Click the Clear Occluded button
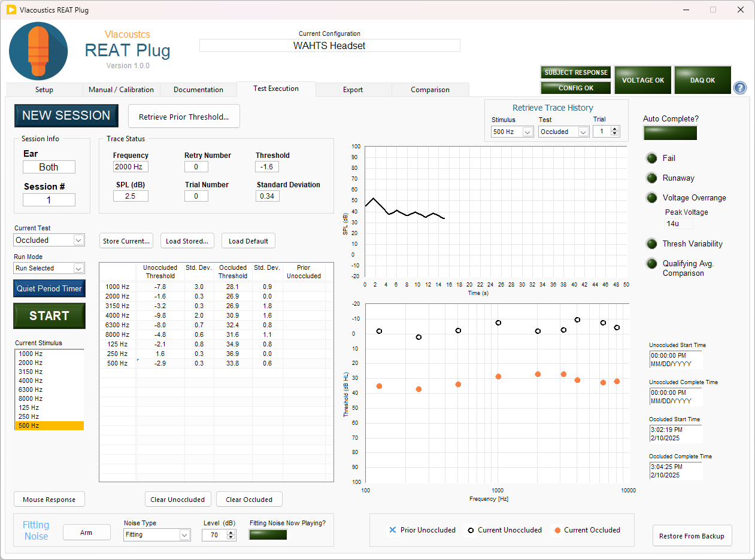 249,500
